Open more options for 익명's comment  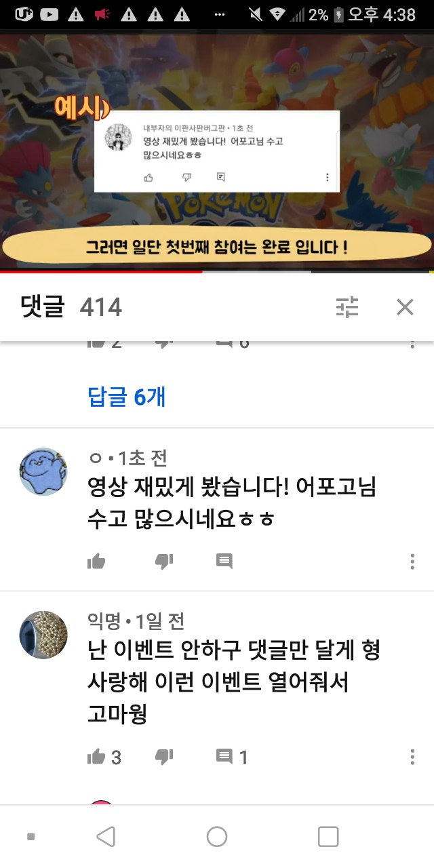pyautogui.click(x=412, y=757)
